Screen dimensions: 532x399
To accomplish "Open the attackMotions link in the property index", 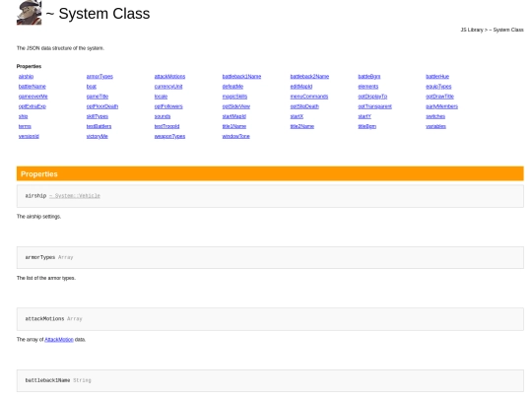I will pos(169,76).
